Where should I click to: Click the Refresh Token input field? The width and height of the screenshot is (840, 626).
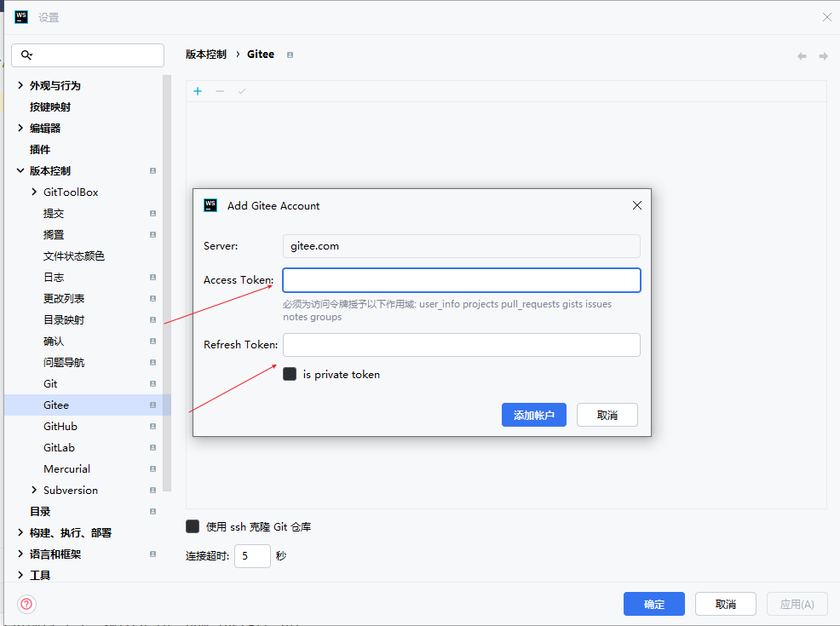[x=462, y=345]
